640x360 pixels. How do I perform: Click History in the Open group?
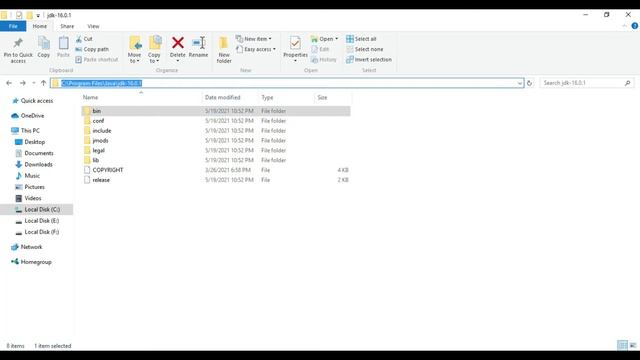pyautogui.click(x=324, y=60)
